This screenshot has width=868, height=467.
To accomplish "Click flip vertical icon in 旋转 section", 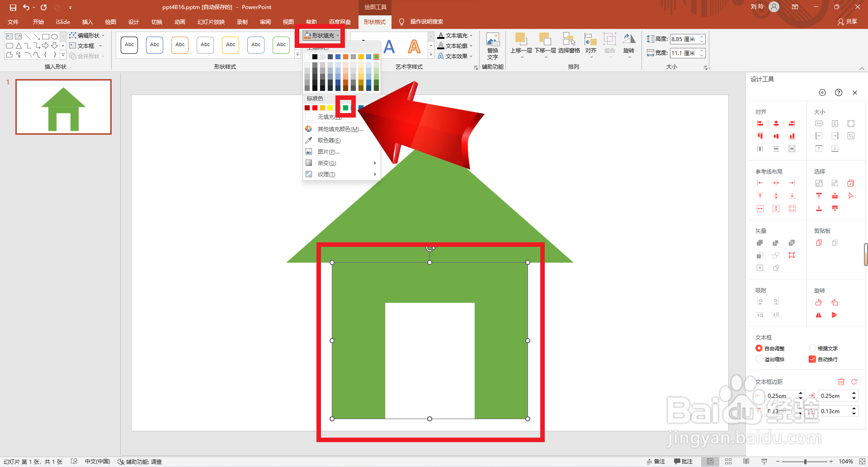I will (835, 315).
